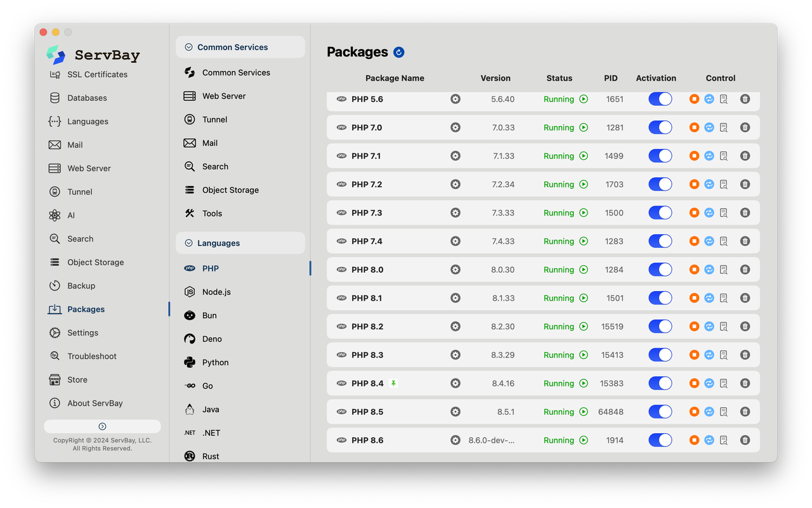Screen dimensions: 812x508
Task: Select Java in the Languages list
Action: tap(202, 409)
